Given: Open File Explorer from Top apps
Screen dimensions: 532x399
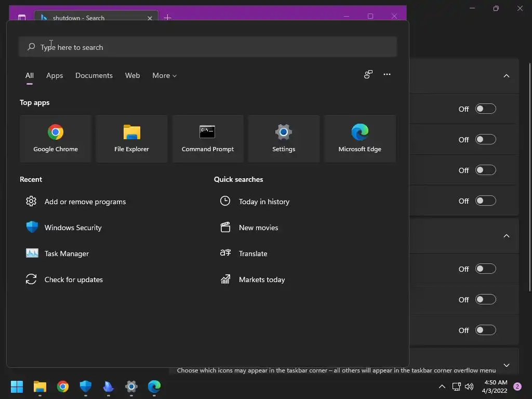Looking at the screenshot, I should (x=131, y=138).
